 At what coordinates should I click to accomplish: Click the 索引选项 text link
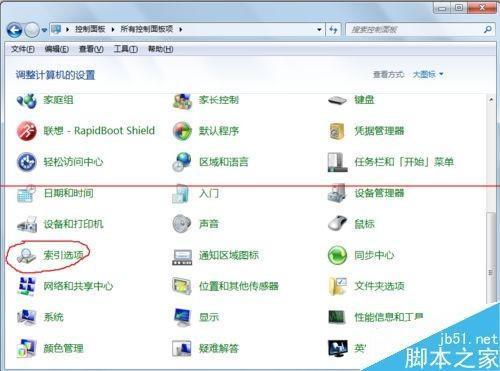click(x=63, y=255)
